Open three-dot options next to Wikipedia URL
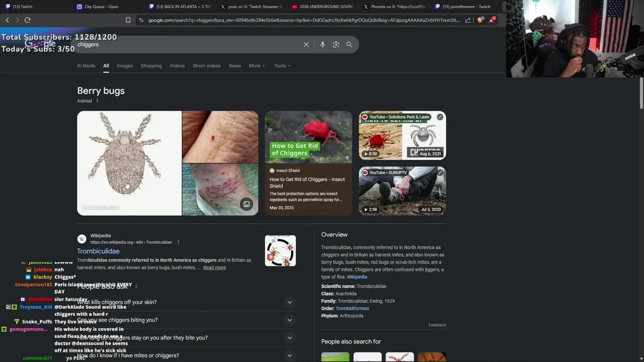This screenshot has width=644, height=362. [178, 242]
